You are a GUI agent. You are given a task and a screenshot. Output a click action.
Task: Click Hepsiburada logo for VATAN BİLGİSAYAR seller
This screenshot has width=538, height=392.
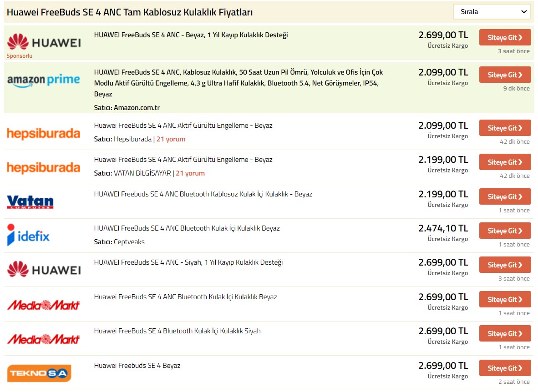pos(44,167)
